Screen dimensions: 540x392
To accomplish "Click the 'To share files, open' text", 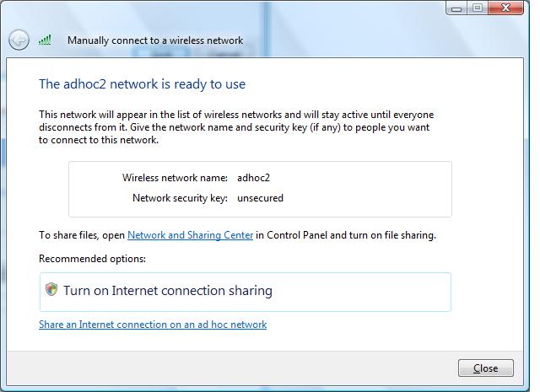I will pos(82,235).
